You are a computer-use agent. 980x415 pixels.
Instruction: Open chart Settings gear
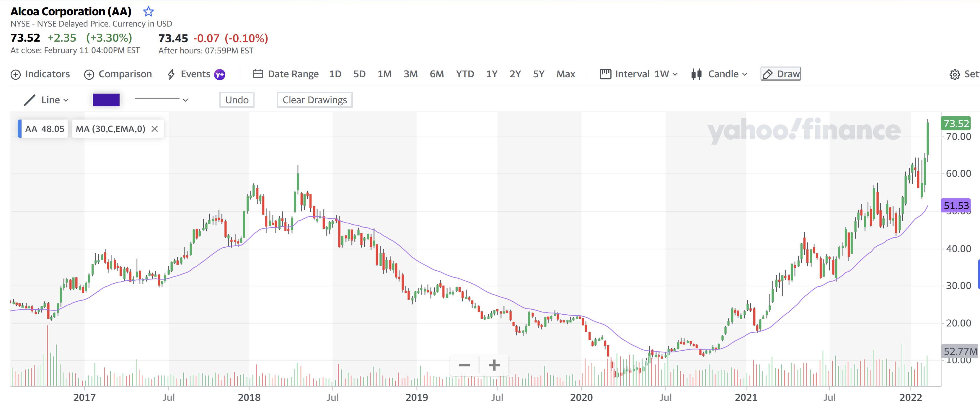[955, 75]
